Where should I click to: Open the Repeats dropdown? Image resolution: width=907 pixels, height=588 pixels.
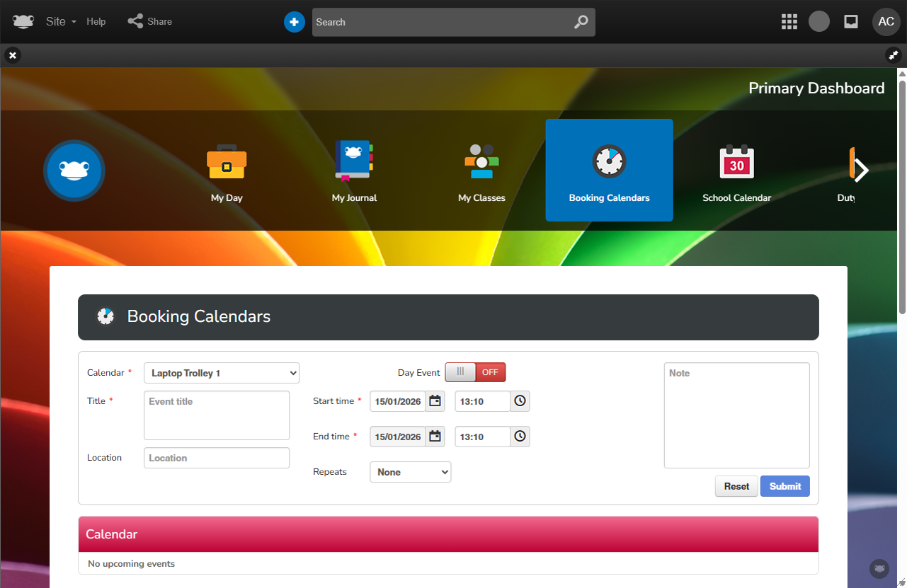pos(410,472)
